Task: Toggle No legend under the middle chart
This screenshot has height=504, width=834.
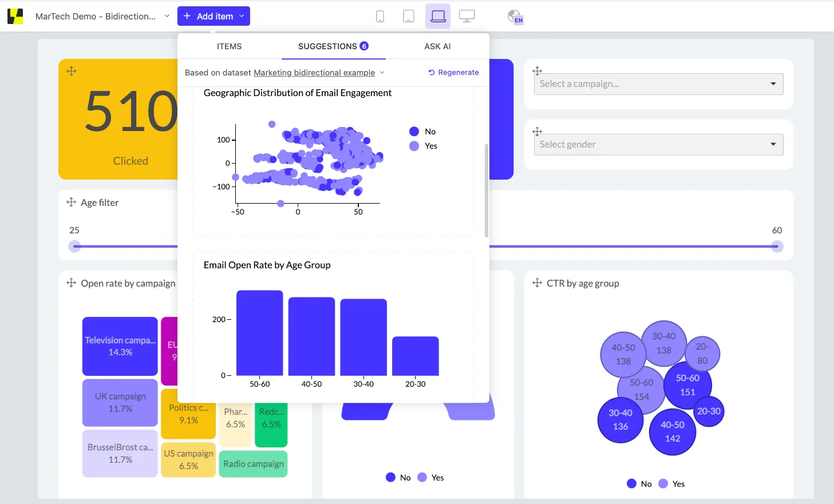Action: coord(398,477)
